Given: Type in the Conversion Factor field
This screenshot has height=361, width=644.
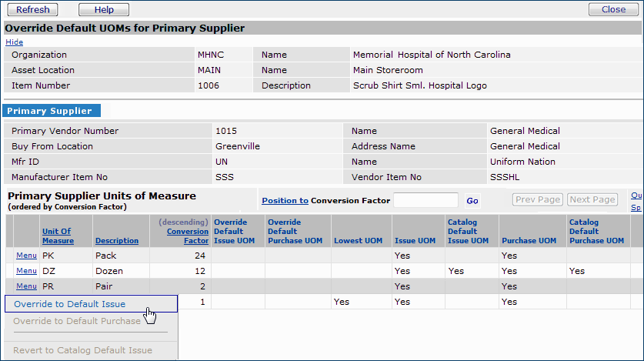Looking at the screenshot, I should point(425,201).
